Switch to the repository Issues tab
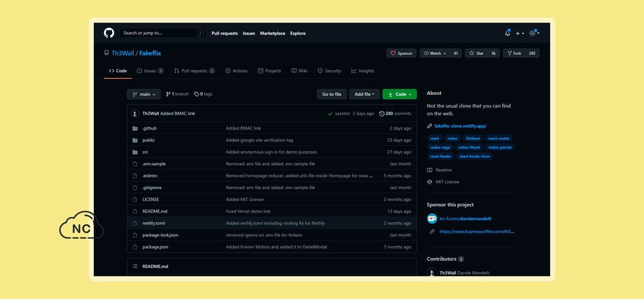644x299 pixels. [150, 71]
